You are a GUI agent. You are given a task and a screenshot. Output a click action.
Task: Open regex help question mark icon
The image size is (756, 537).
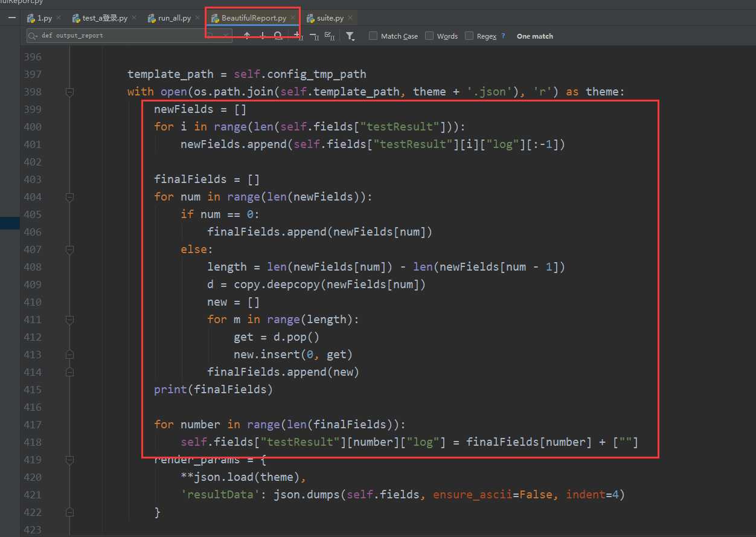[503, 36]
